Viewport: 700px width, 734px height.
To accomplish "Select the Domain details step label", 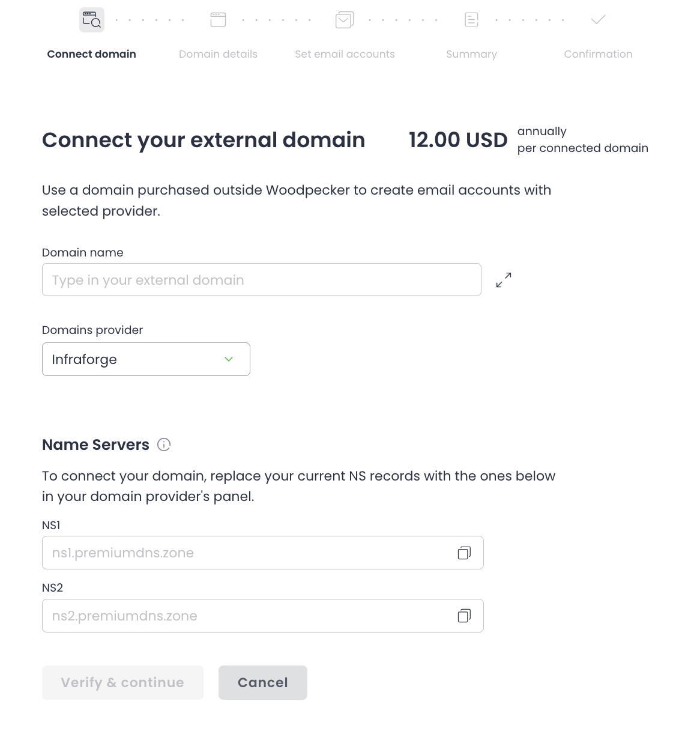I will point(218,54).
